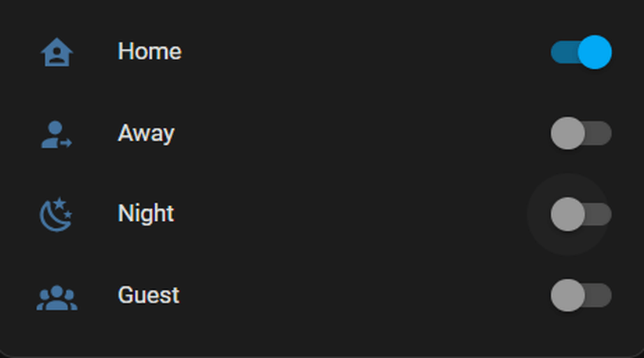Image resolution: width=644 pixels, height=358 pixels.
Task: Open the Home entity label
Action: (149, 52)
